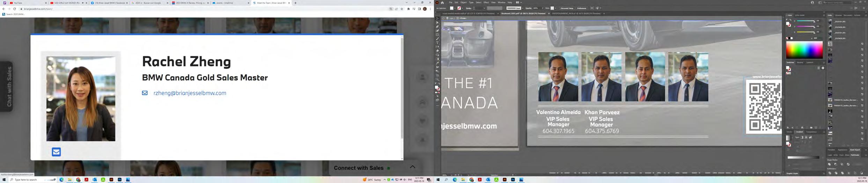Open the browser tab search dropdown
Viewport: 868px width, 183px height.
coord(406,3)
